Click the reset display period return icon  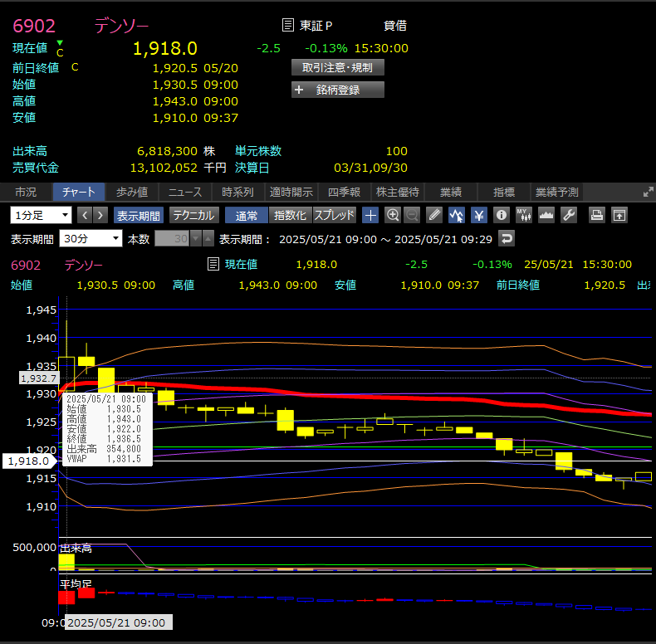tap(507, 239)
